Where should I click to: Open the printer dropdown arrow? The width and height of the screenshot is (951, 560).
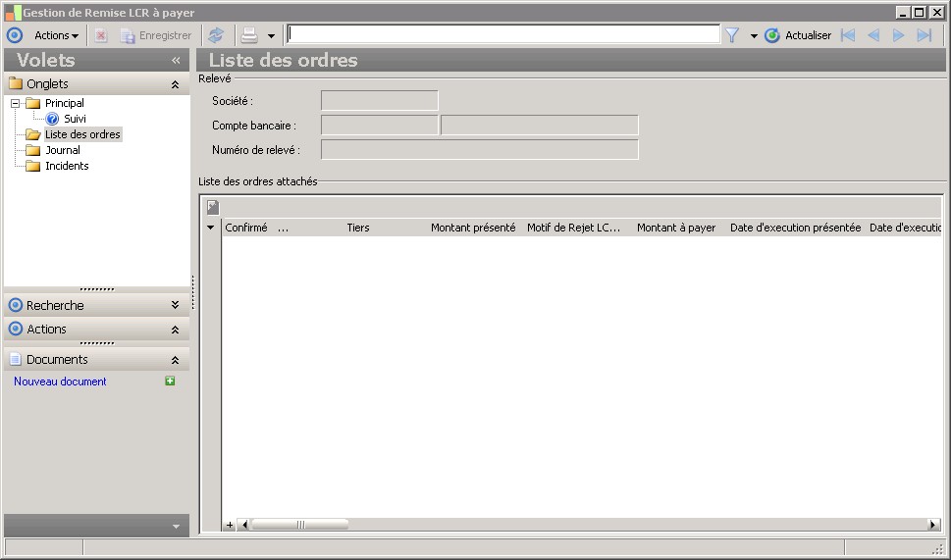click(x=271, y=36)
